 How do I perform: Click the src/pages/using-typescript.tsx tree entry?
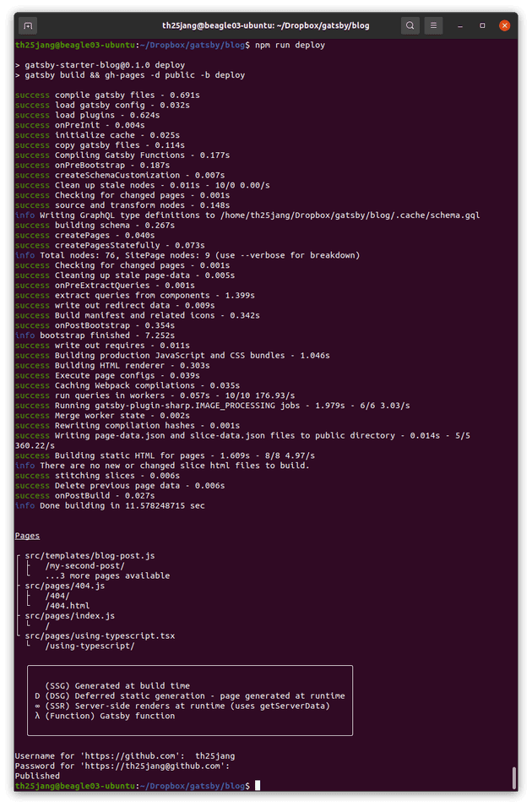pyautogui.click(x=100, y=635)
